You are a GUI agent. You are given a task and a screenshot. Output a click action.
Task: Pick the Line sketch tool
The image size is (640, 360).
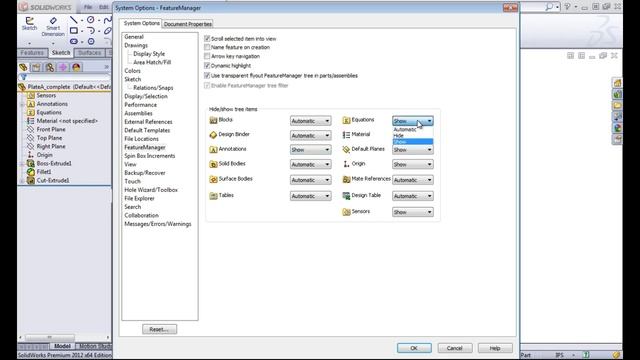(73, 19)
